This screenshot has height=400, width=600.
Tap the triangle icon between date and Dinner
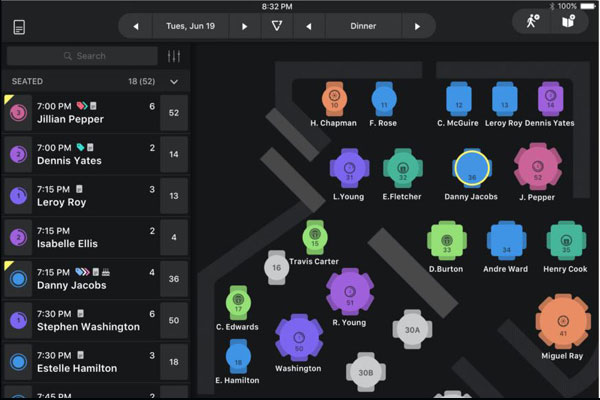coord(277,26)
